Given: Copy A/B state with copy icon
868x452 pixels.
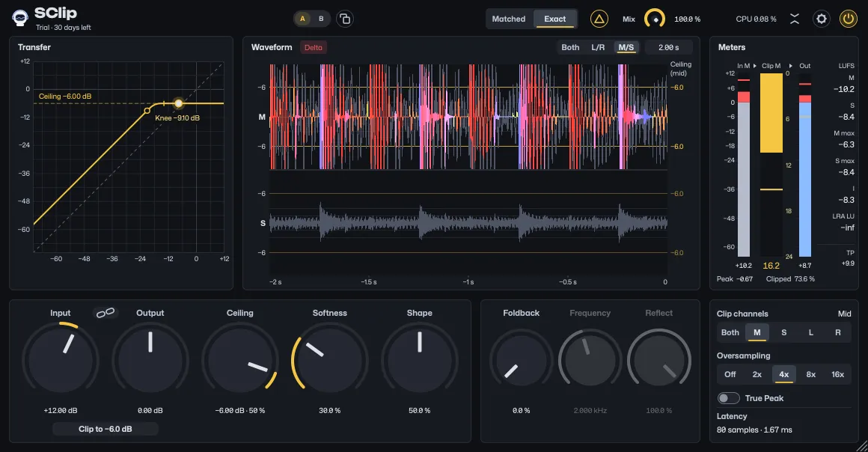Looking at the screenshot, I should click(345, 19).
